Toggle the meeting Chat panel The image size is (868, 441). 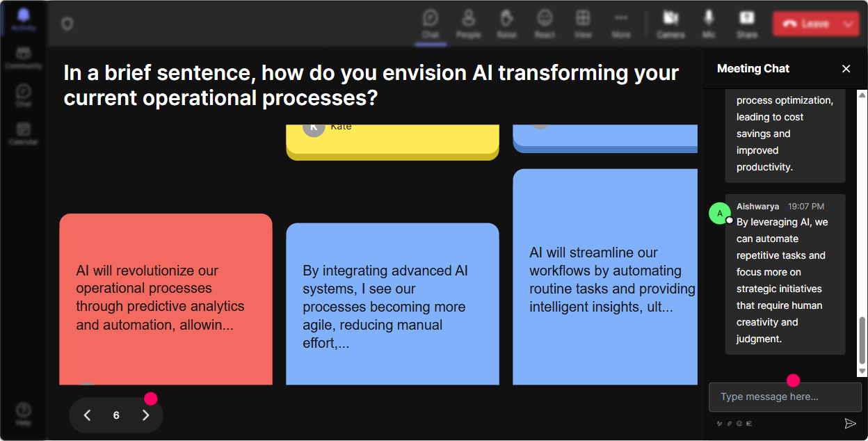(x=431, y=24)
